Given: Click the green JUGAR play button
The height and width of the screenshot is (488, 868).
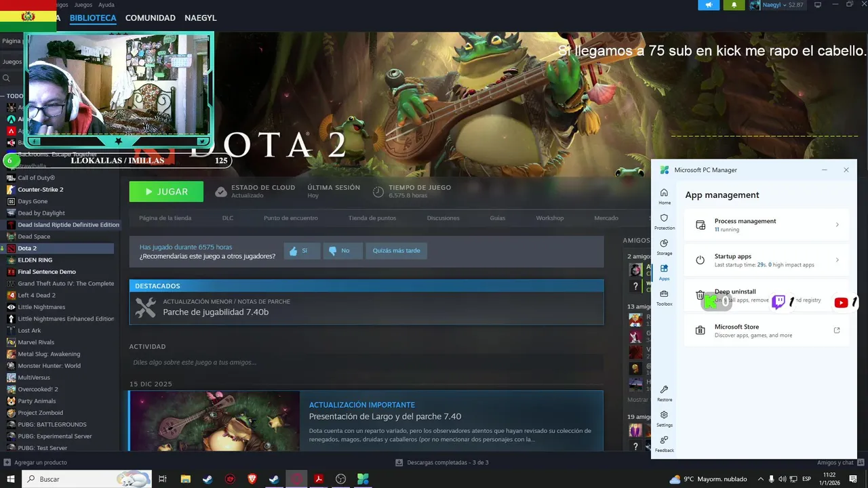Looking at the screenshot, I should pos(166,192).
